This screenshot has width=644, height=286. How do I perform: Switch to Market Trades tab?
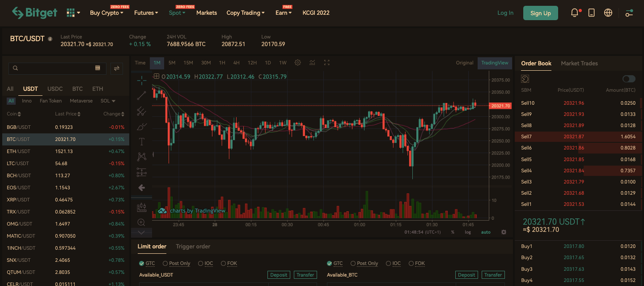click(x=579, y=64)
